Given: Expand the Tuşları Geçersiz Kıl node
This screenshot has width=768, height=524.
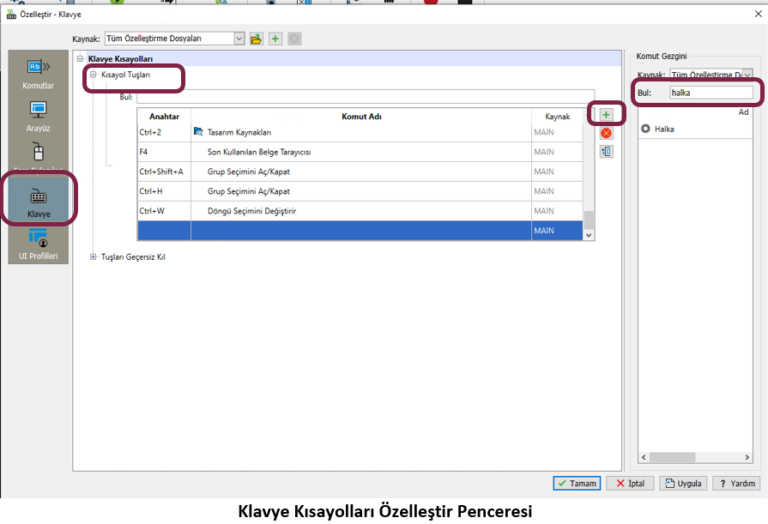Looking at the screenshot, I should 93,256.
